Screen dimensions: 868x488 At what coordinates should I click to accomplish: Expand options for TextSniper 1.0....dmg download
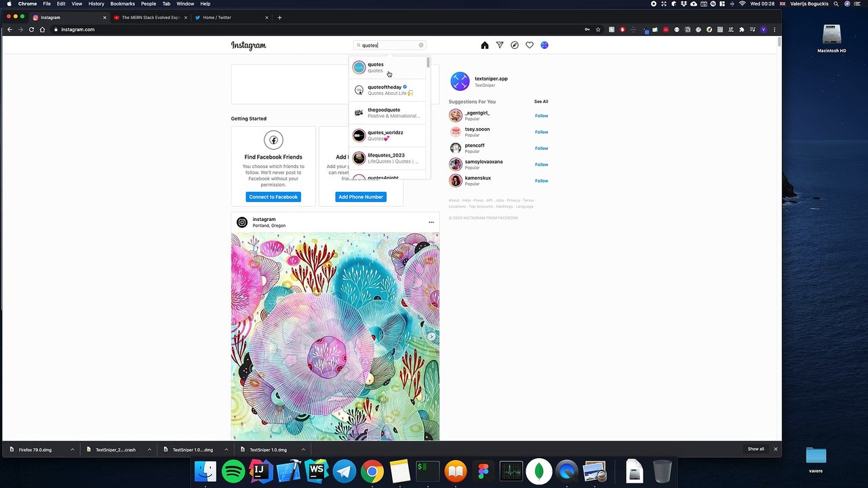coord(226,449)
